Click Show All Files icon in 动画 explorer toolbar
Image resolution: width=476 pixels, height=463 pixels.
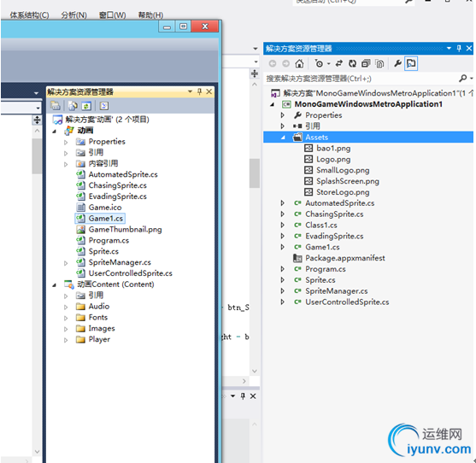click(x=73, y=106)
